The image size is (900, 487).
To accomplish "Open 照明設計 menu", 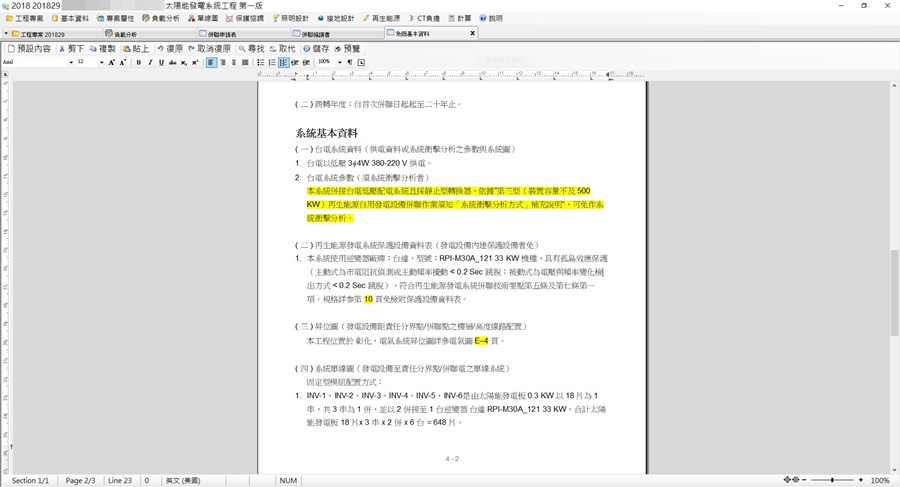I will point(290,18).
